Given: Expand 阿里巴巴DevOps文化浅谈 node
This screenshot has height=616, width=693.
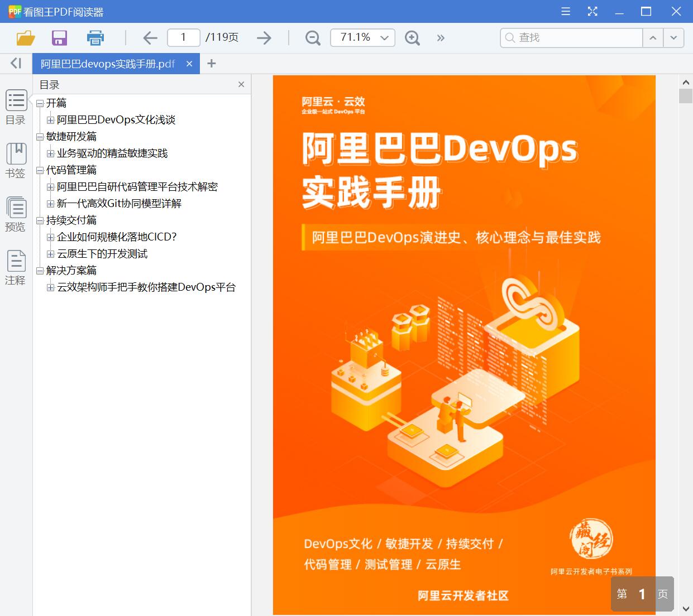Looking at the screenshot, I should [50, 120].
